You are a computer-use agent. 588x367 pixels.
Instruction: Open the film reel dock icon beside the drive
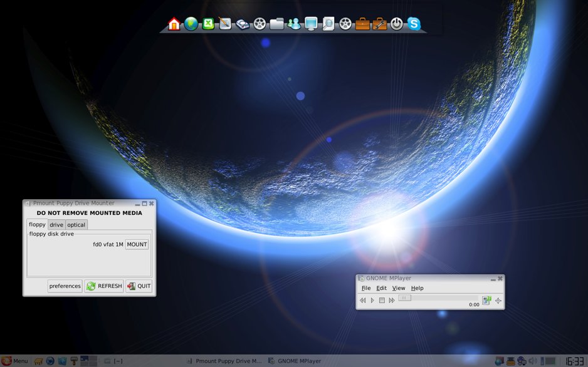[x=260, y=24]
